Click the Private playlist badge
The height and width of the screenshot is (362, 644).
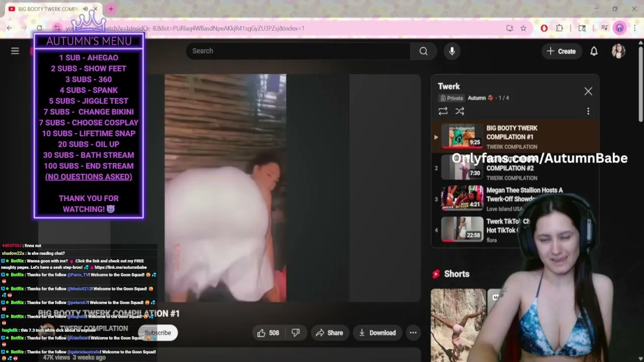pos(451,98)
